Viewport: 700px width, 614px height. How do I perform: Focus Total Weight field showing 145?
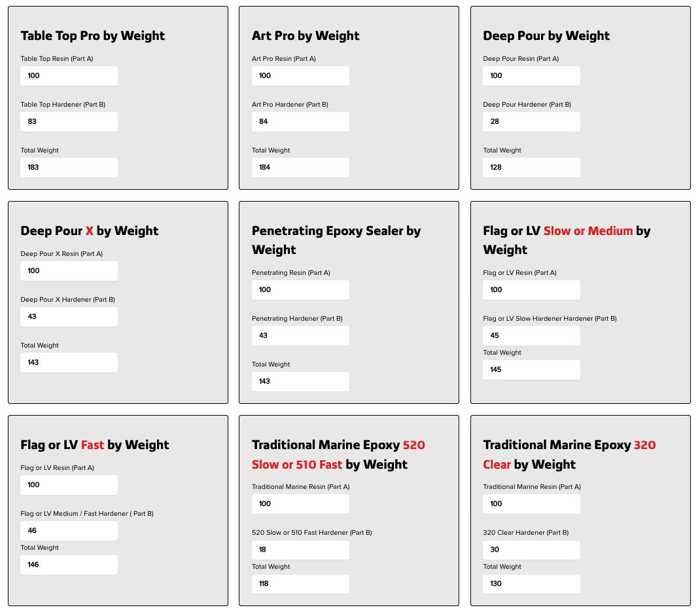[x=532, y=370]
